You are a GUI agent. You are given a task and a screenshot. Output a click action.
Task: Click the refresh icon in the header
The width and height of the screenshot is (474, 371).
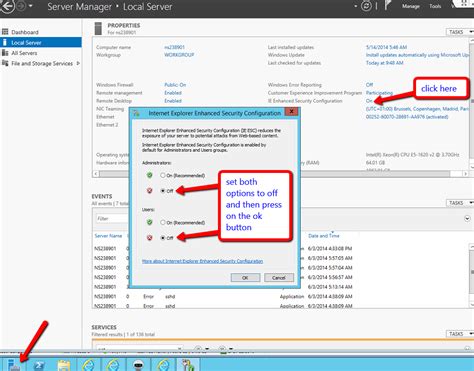pyautogui.click(x=366, y=6)
